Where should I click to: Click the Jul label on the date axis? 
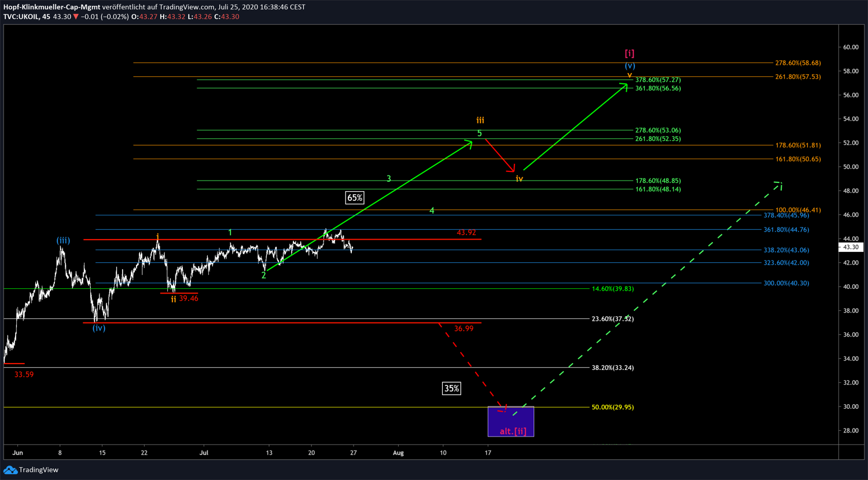coord(204,453)
